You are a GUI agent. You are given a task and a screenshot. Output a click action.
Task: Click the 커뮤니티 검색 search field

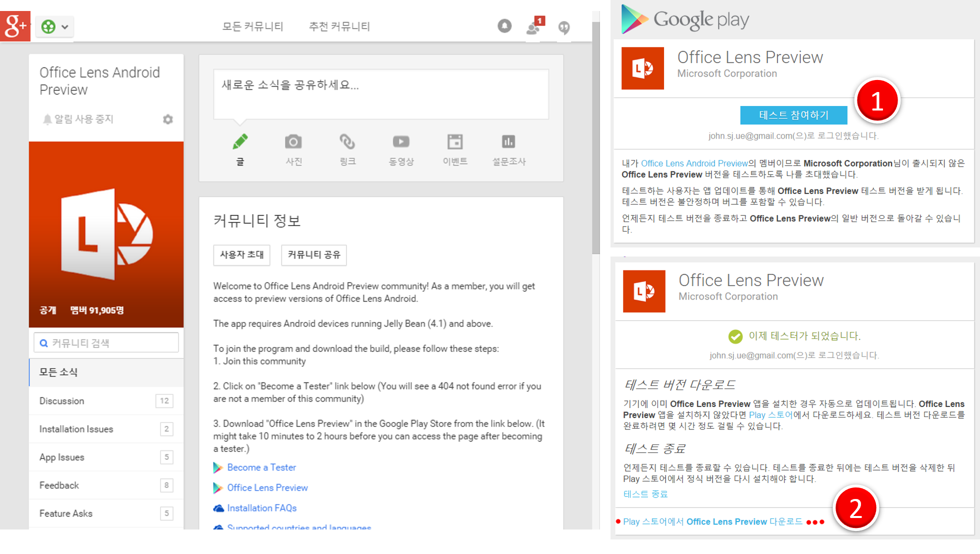(106, 343)
